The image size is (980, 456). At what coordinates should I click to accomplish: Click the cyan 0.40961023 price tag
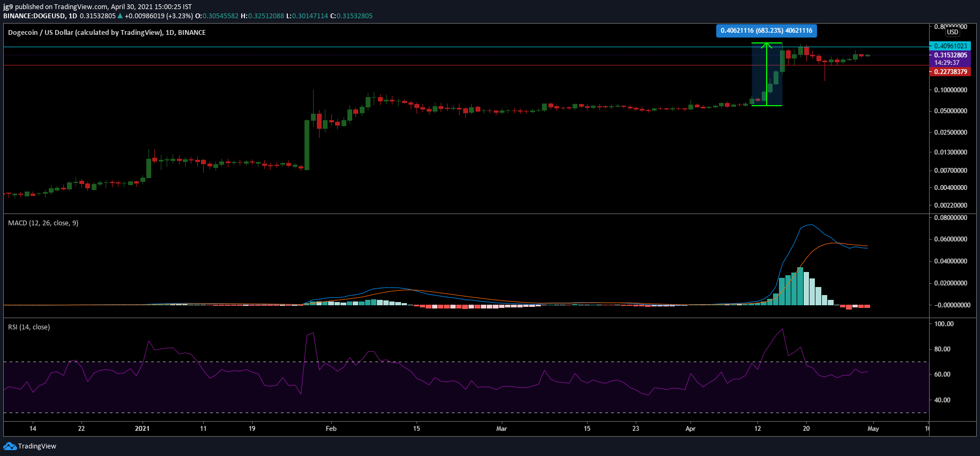[x=949, y=46]
